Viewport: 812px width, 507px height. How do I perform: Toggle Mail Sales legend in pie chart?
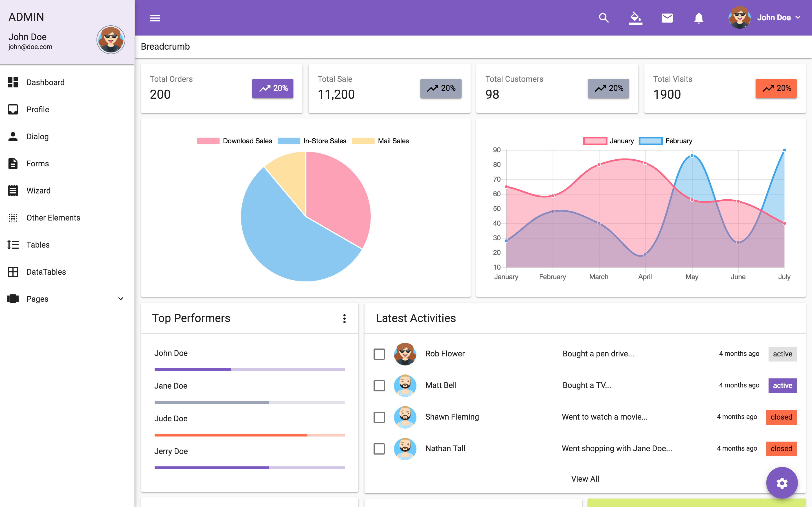(380, 141)
